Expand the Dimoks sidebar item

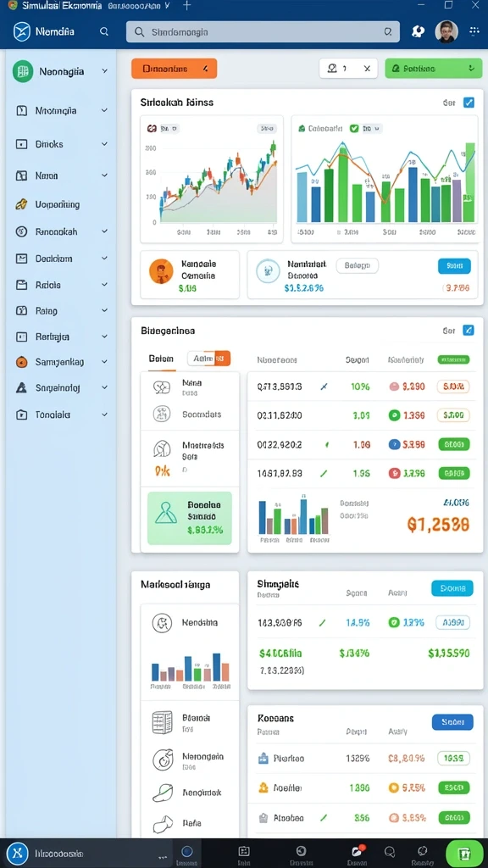[x=104, y=144]
